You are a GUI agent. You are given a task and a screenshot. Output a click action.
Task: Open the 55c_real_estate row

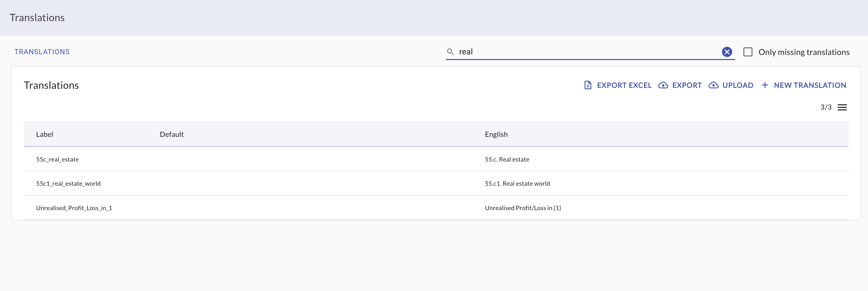[x=57, y=159]
